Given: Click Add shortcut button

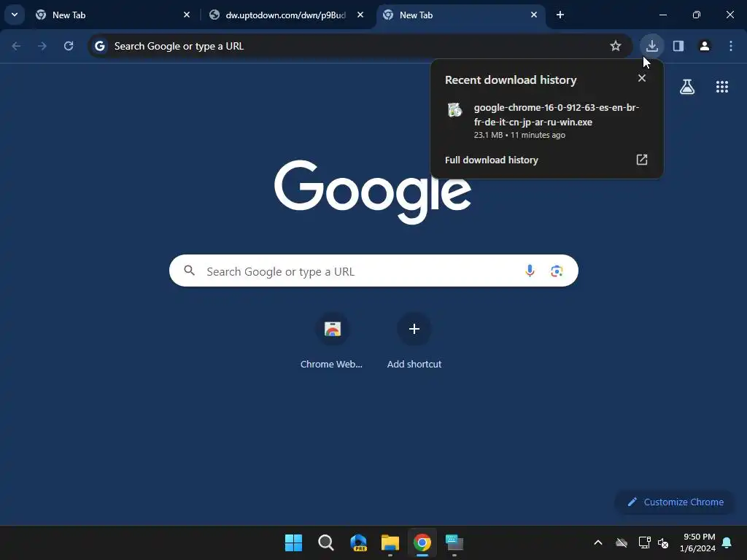Looking at the screenshot, I should (414, 341).
